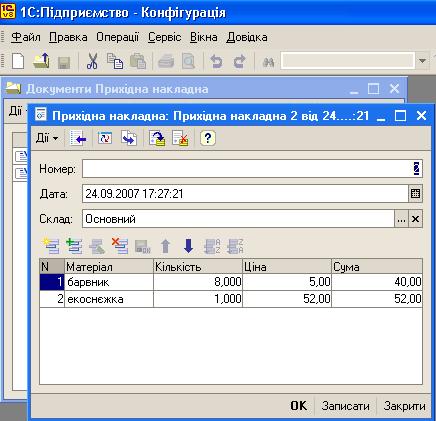Select the барвник material cell

pyautogui.click(x=109, y=282)
